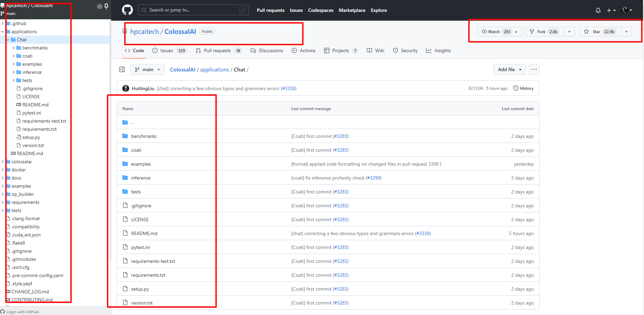Open the Fork dropdown arrow
Screen dimensions: 644x315
(569, 32)
